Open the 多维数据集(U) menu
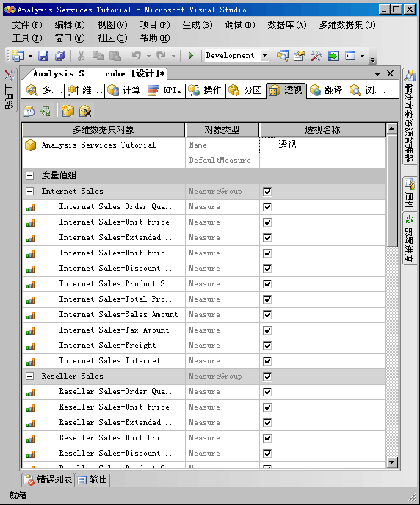 click(x=347, y=25)
